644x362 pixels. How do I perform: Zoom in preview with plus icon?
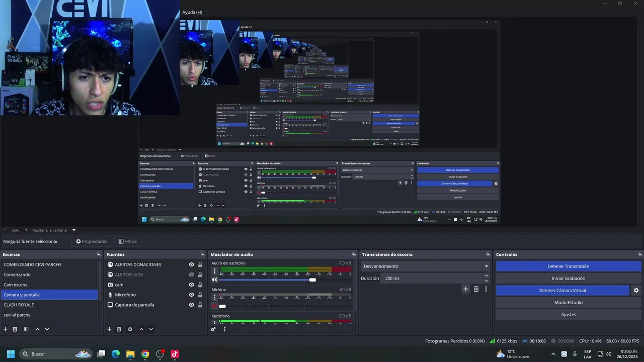point(26,230)
